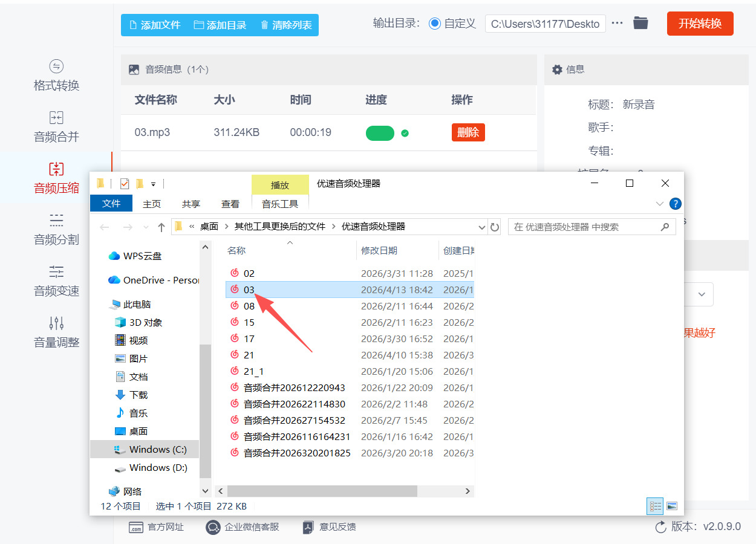Click the Explorer back arrow
This screenshot has width=756, height=544.
(x=105, y=227)
